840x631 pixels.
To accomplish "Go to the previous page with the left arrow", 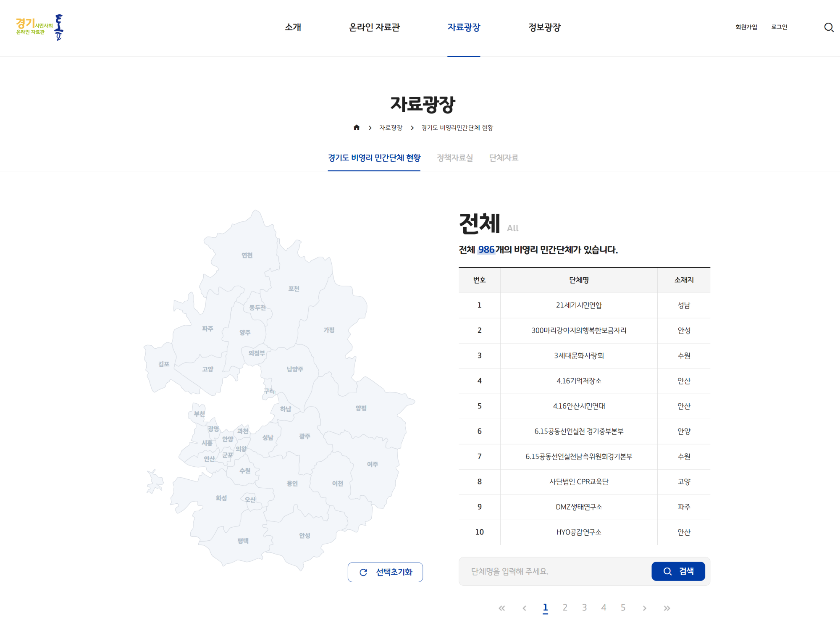I will click(x=524, y=608).
